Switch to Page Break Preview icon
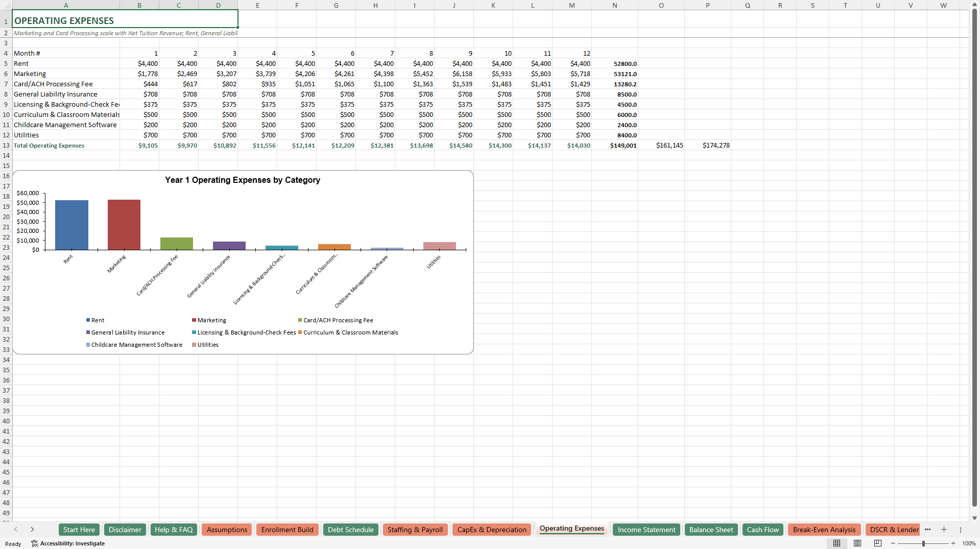980x549 pixels. coord(878,543)
